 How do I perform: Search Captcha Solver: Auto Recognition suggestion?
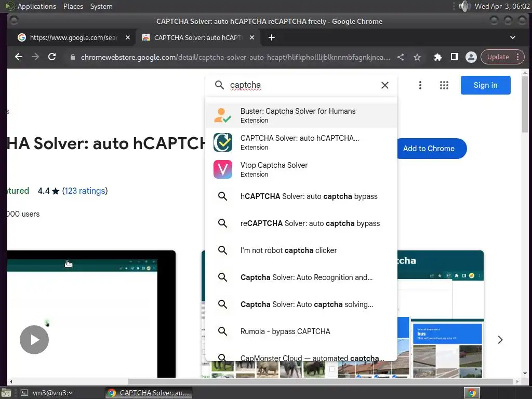tap(301, 277)
